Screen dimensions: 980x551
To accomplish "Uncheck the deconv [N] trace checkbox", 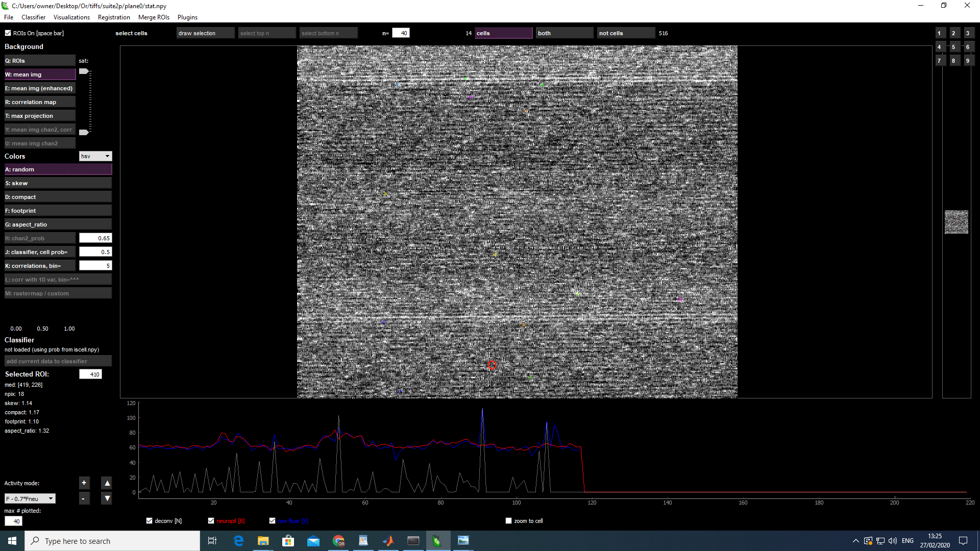I will [150, 521].
